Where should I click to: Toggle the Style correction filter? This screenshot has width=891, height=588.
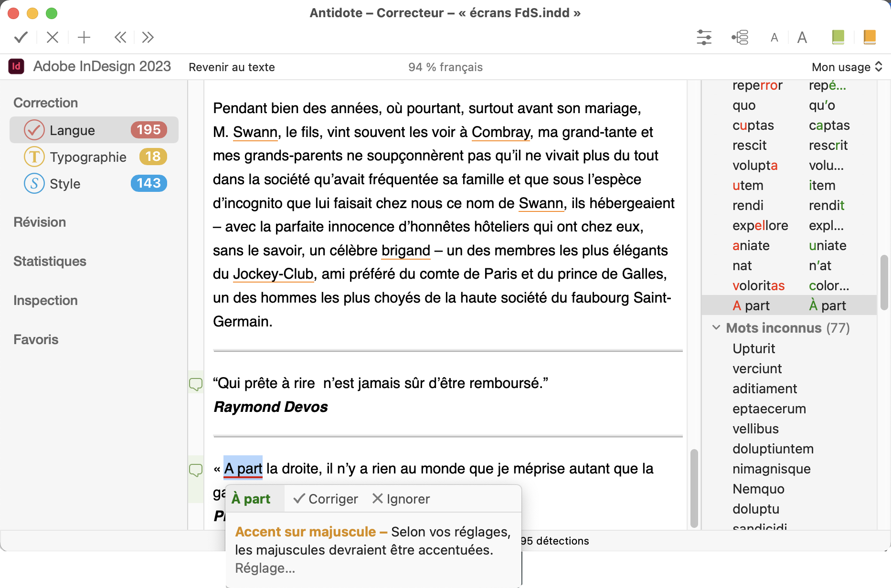pyautogui.click(x=94, y=183)
